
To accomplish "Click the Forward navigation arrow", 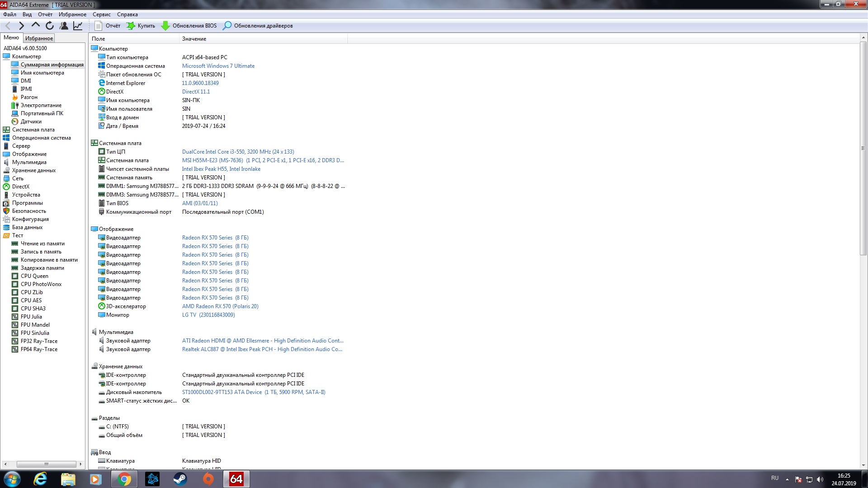I will coord(21,26).
